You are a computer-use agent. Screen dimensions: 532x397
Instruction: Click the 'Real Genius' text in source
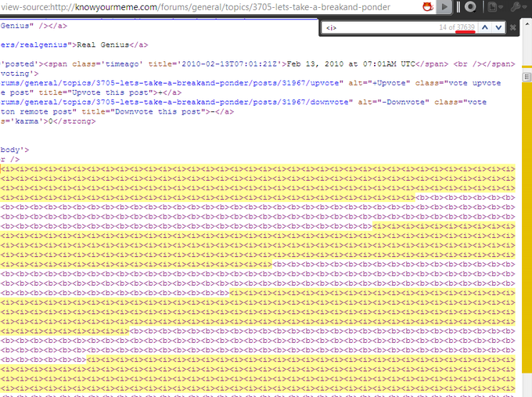point(102,45)
